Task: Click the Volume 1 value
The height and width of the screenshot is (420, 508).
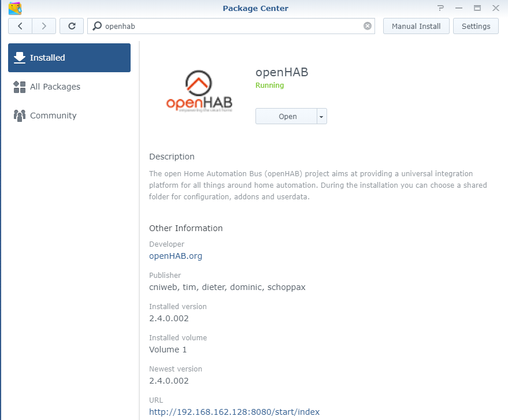Action: (x=168, y=350)
